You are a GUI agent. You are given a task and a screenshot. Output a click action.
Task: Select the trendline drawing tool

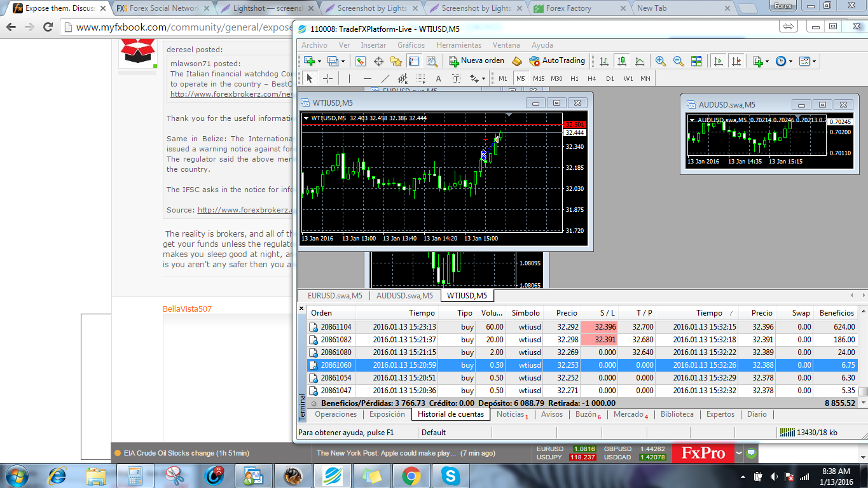click(385, 78)
